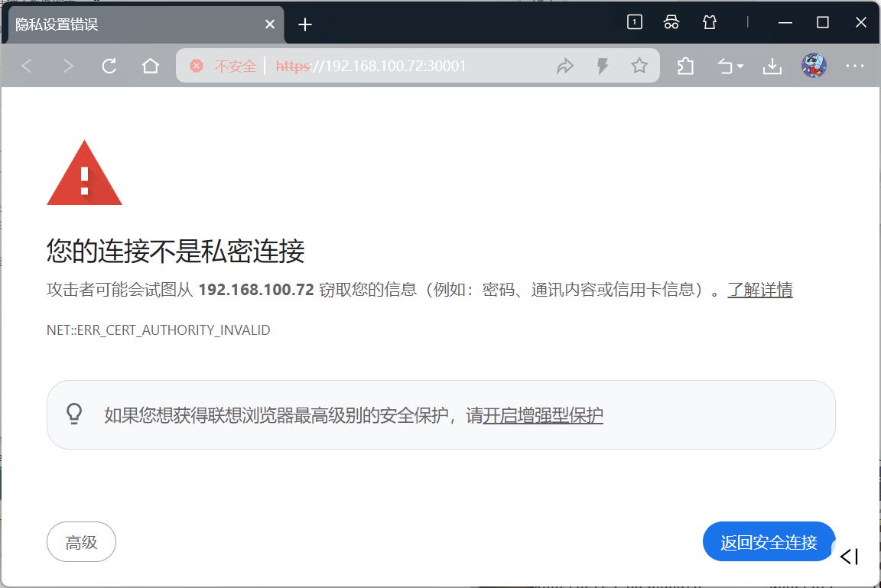
Task: Open the browser three-dot menu
Action: [x=854, y=67]
